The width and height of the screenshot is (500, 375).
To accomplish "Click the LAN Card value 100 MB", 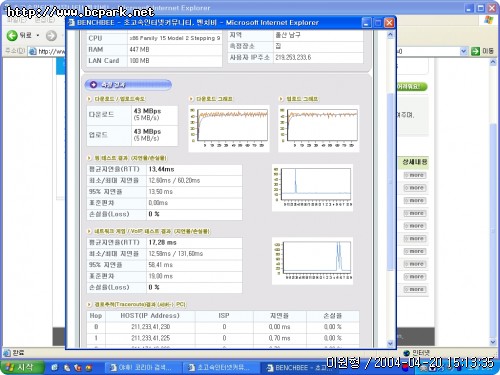I will click(x=139, y=61).
